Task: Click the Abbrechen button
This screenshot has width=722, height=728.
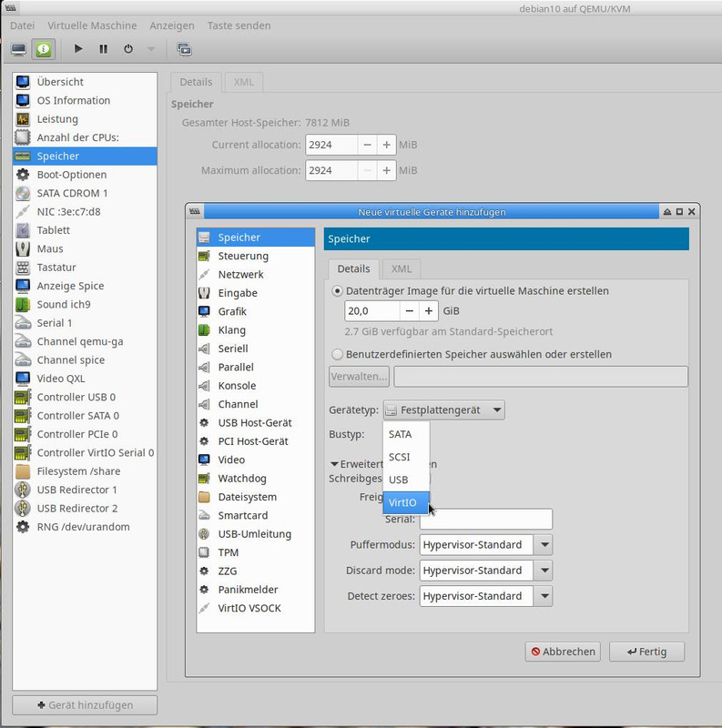Action: [x=563, y=652]
